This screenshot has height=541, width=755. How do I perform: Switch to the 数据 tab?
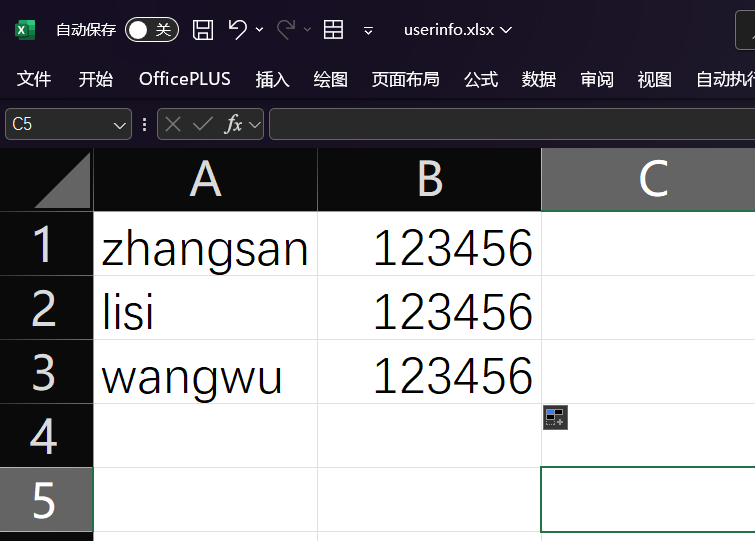point(539,79)
